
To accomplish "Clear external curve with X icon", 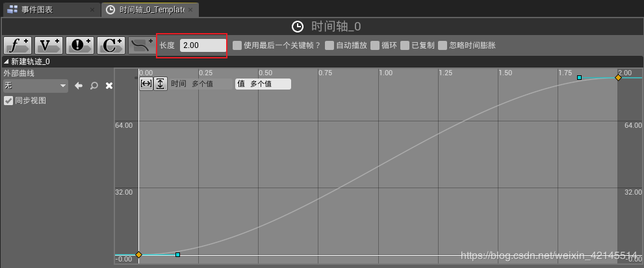I will pyautogui.click(x=109, y=86).
